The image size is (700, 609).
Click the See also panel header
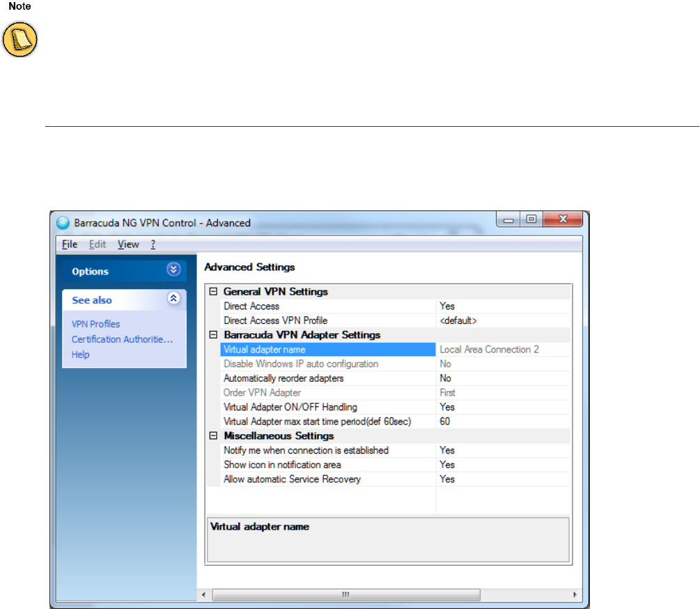[124, 300]
